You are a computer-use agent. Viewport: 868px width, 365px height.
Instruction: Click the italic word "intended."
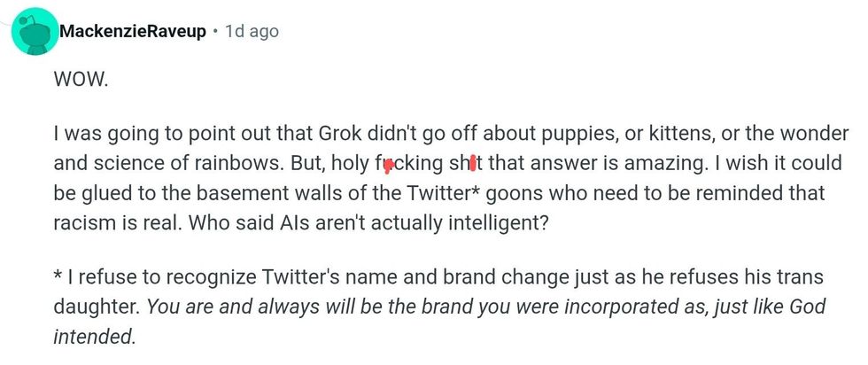pos(95,337)
